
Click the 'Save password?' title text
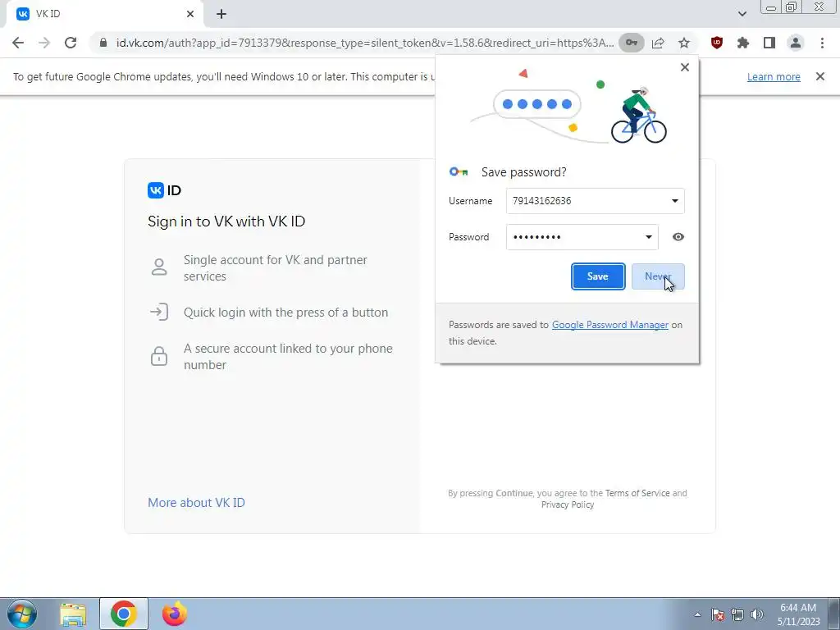pos(523,172)
